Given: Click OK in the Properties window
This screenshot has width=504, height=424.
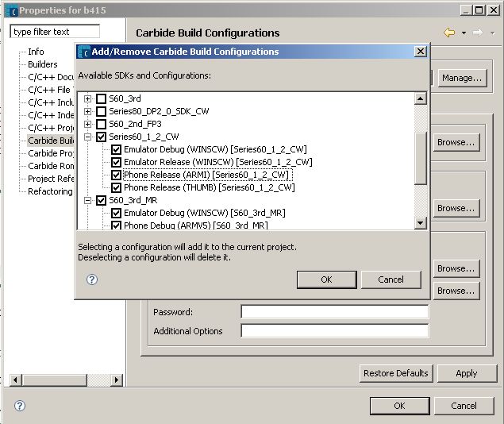Looking at the screenshot, I should point(399,406).
